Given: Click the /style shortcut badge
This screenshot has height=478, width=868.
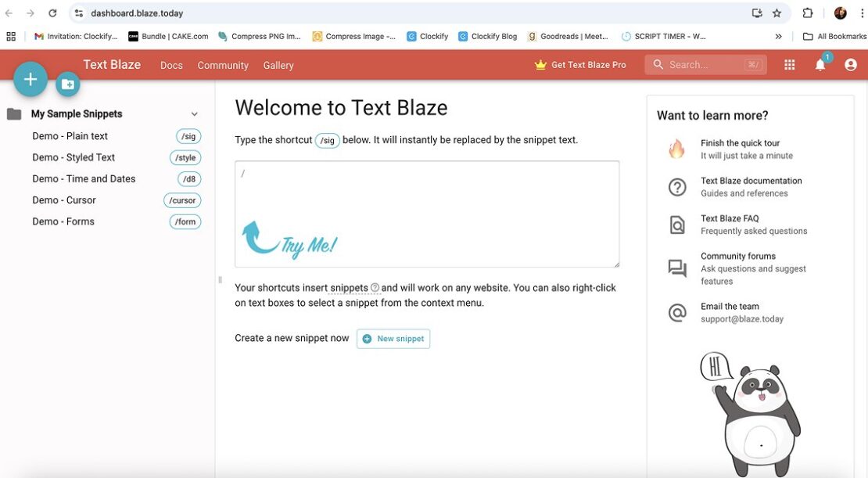Looking at the screenshot, I should (185, 158).
